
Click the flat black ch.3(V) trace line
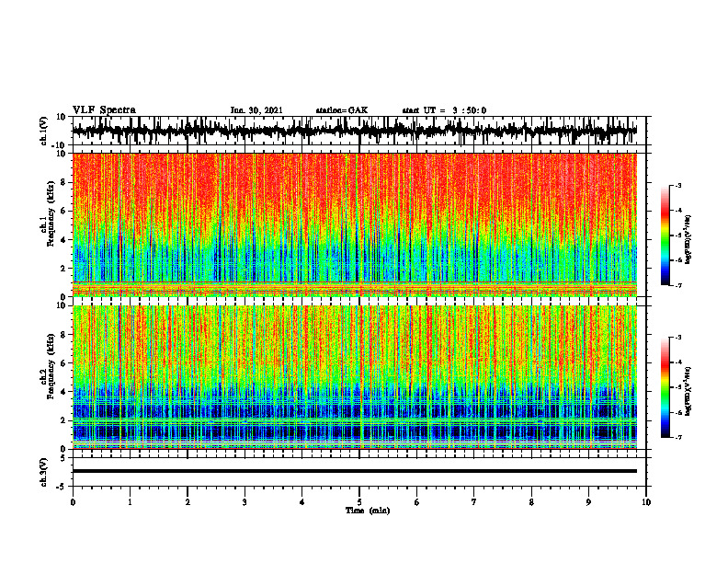355,471
